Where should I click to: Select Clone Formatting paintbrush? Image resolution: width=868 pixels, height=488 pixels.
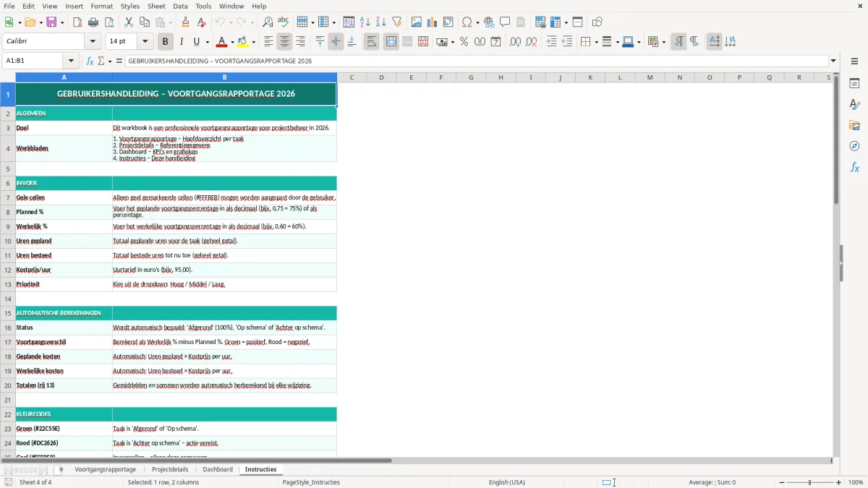tap(186, 22)
